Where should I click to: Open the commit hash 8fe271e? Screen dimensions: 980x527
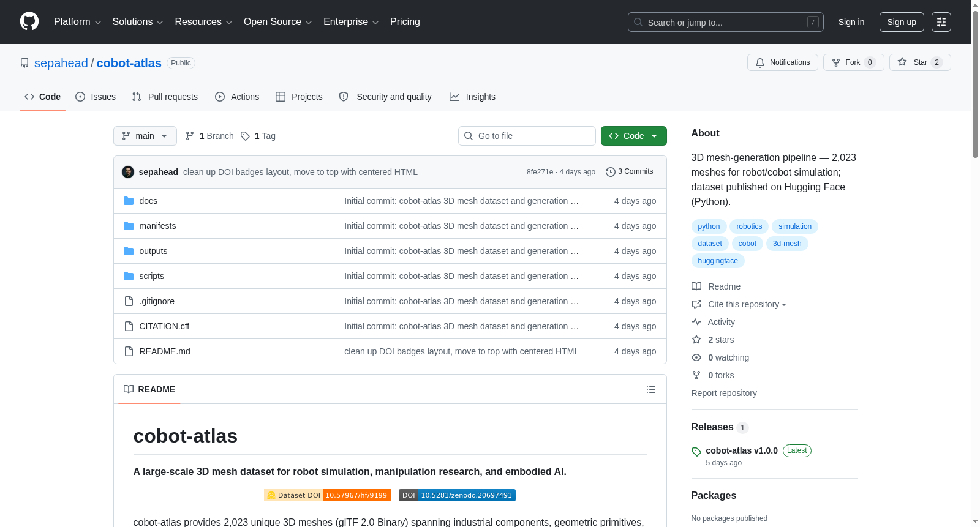540,172
